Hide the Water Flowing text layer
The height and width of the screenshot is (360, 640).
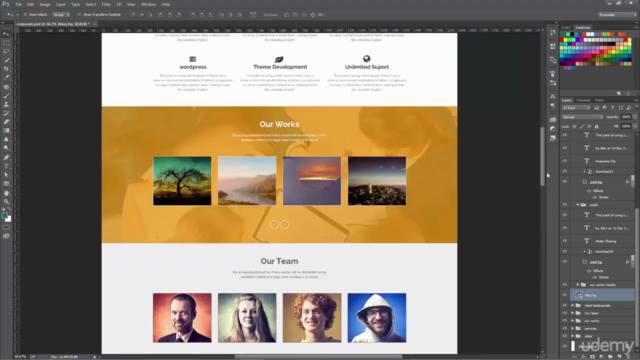(x=564, y=241)
